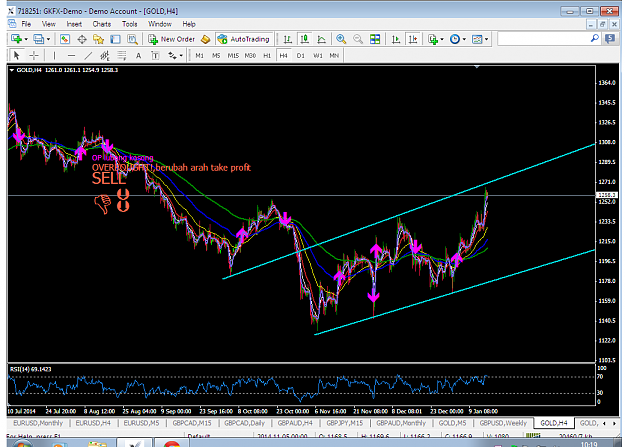Click the search magnifier icon
Viewport: 625px width, 447px height.
[x=594, y=39]
